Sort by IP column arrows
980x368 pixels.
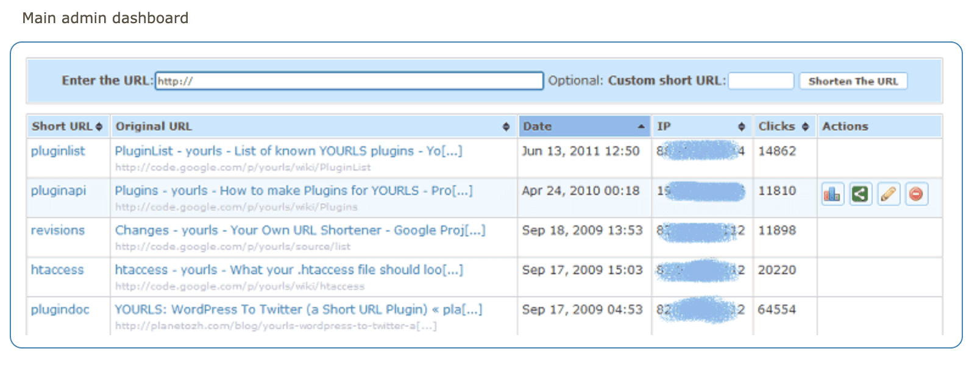742,127
